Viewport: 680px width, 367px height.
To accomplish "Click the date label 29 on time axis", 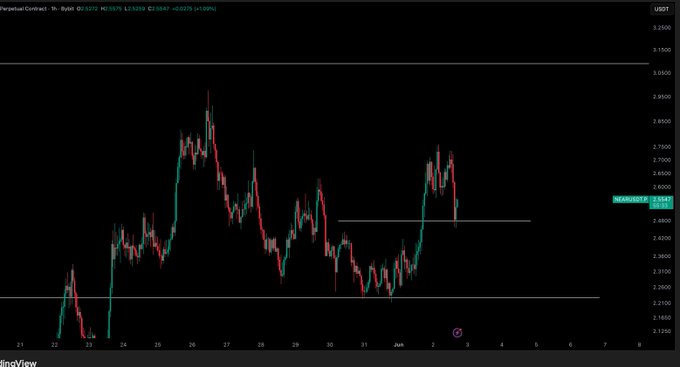I will tap(295, 345).
